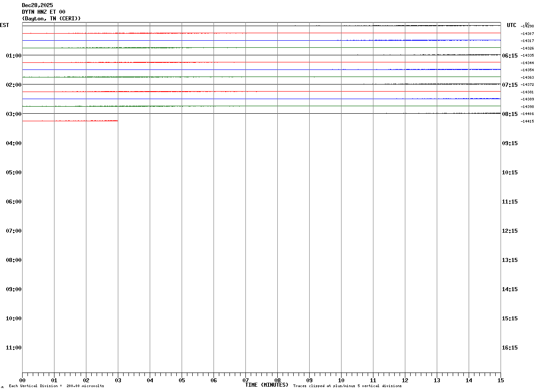
Task: Click the '05' minute axis label
Action: point(182,380)
